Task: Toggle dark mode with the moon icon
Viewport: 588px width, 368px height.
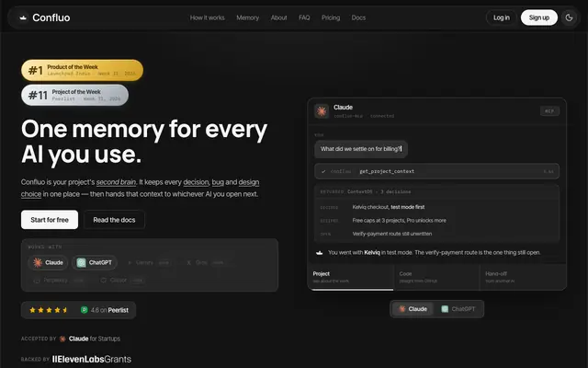Action: [x=569, y=17]
